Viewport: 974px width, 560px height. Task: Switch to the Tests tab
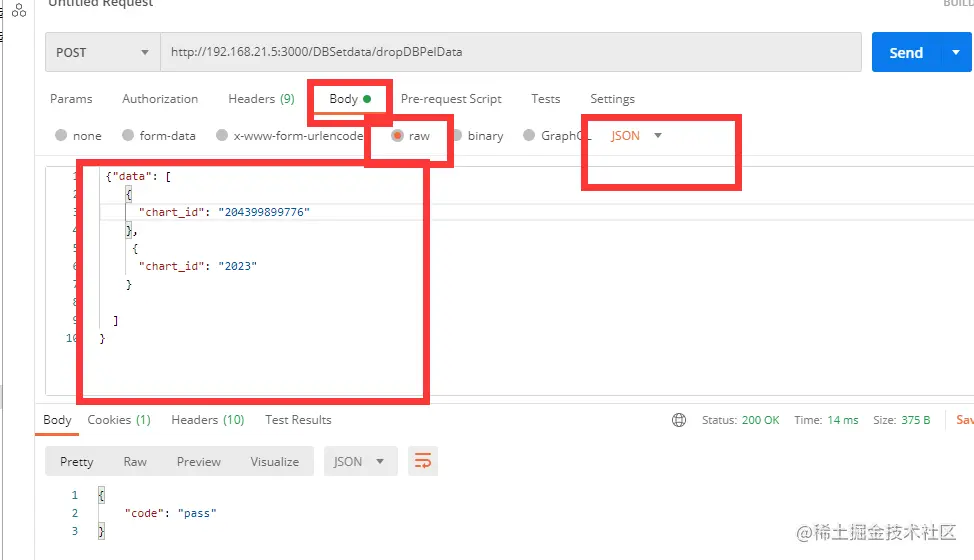[x=545, y=99]
